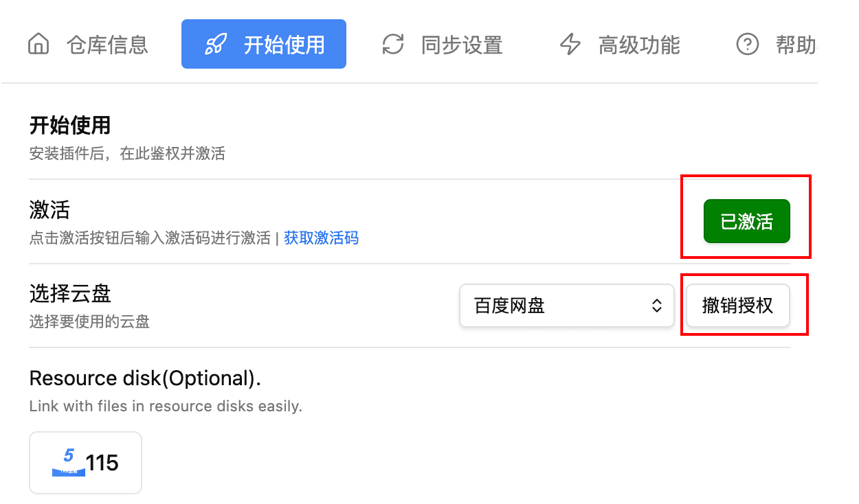Click the 激活 setting label

49,209
